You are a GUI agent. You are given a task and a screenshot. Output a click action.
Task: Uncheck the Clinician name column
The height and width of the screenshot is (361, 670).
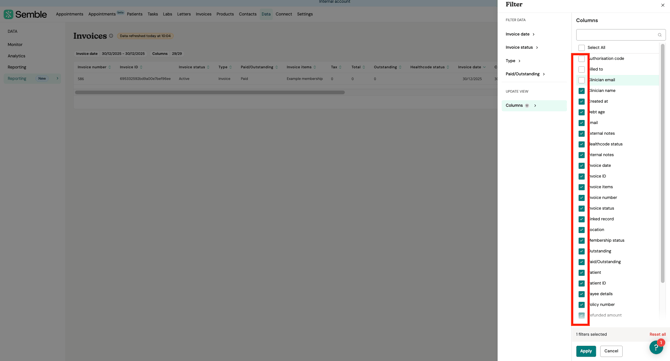coord(582,91)
